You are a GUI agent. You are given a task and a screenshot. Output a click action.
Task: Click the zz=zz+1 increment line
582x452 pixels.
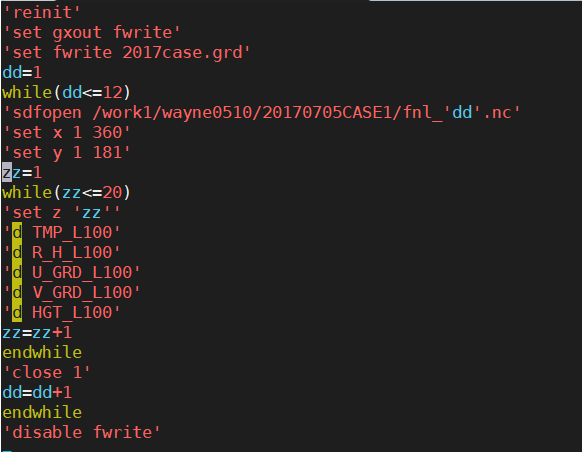point(37,333)
